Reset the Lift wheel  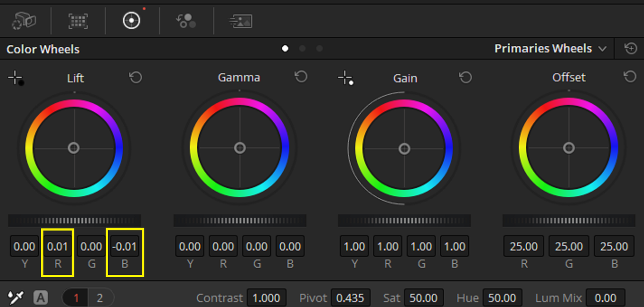pos(136,77)
